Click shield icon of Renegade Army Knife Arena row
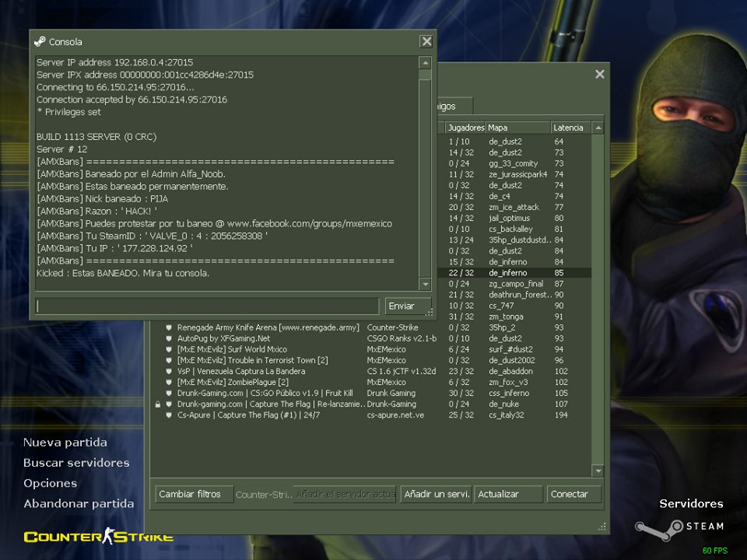Screen dimensions: 747x560 point(169,327)
